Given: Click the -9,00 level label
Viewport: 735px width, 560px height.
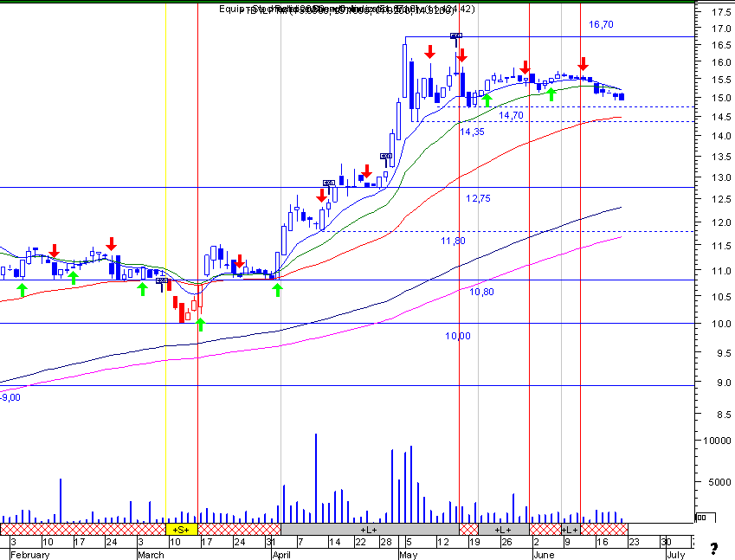Looking at the screenshot, I should click(x=10, y=397).
